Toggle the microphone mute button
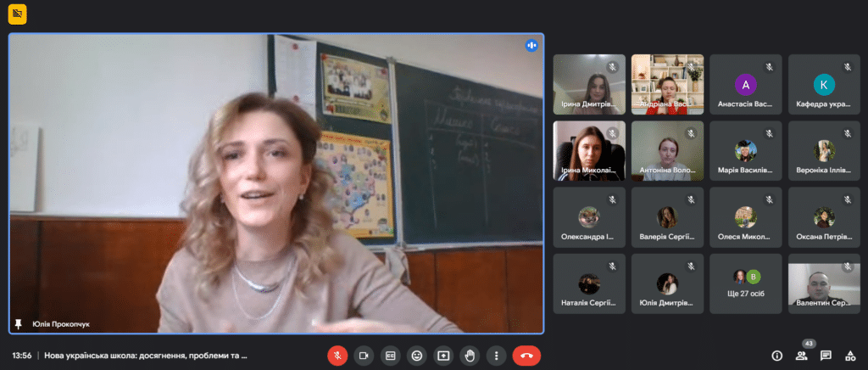The height and width of the screenshot is (370, 868). pyautogui.click(x=337, y=356)
